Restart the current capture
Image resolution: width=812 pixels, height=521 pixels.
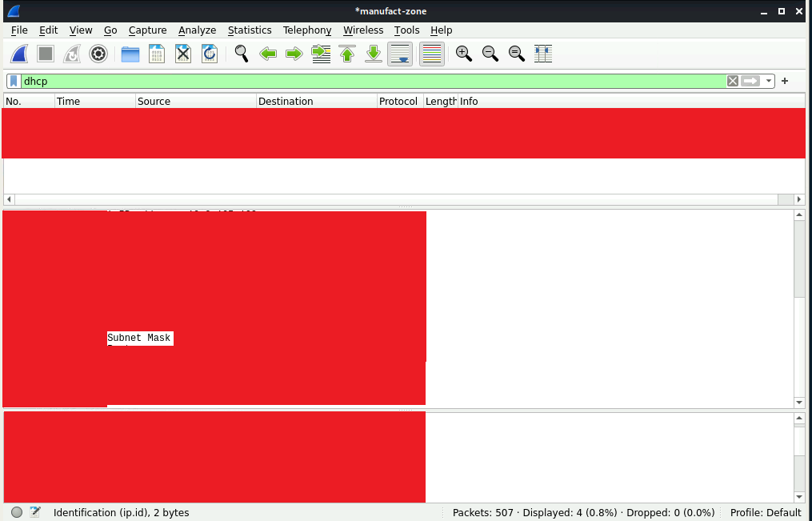(x=72, y=54)
